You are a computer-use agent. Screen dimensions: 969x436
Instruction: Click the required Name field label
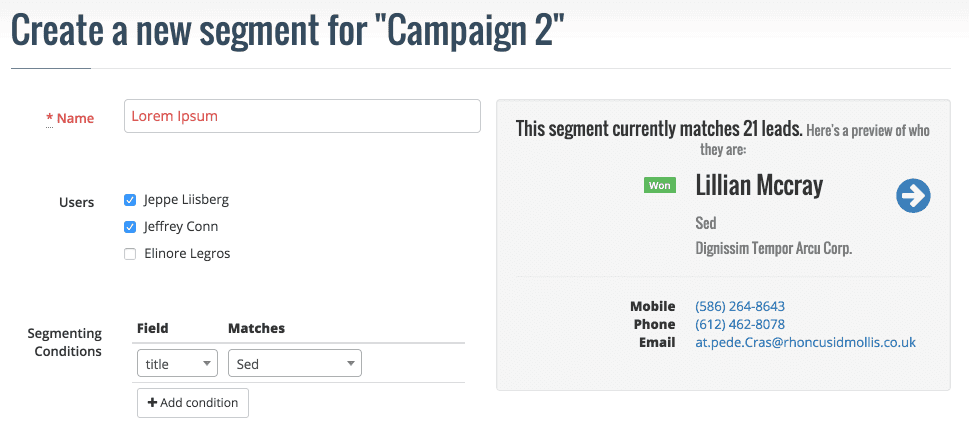click(x=74, y=118)
